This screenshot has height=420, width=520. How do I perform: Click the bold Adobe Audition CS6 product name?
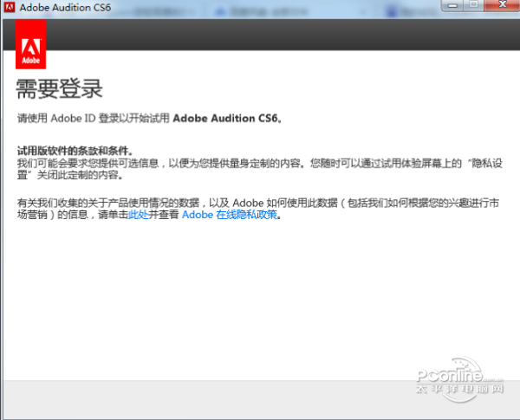[227, 119]
